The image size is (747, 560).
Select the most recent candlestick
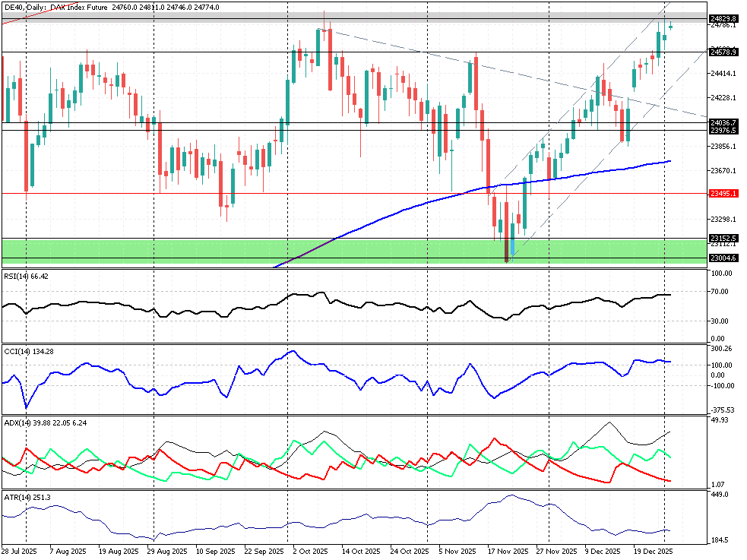point(670,27)
